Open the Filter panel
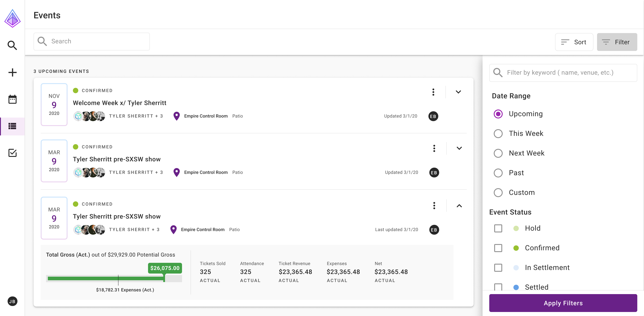The image size is (644, 316). click(x=617, y=42)
